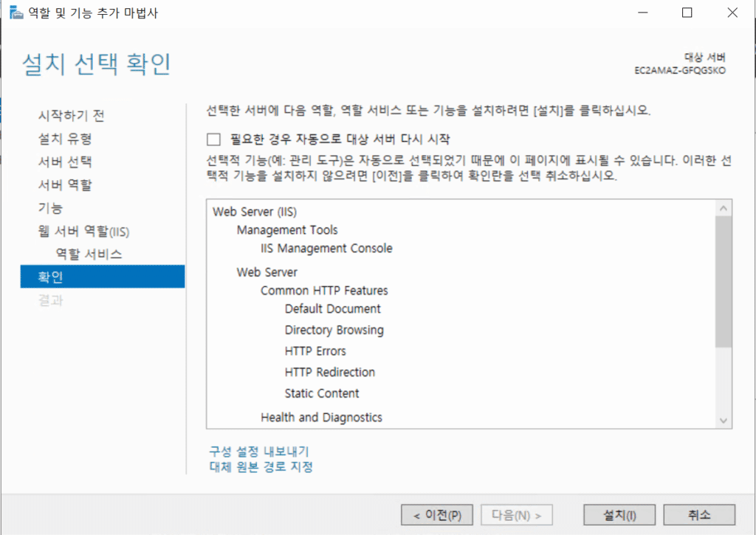This screenshot has width=756, height=535.
Task: Switch to the 서버 선택 step
Action: (65, 162)
